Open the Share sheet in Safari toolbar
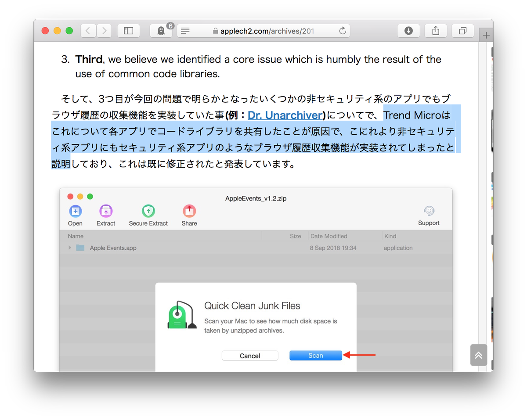This screenshot has height=420, width=527. click(436, 31)
